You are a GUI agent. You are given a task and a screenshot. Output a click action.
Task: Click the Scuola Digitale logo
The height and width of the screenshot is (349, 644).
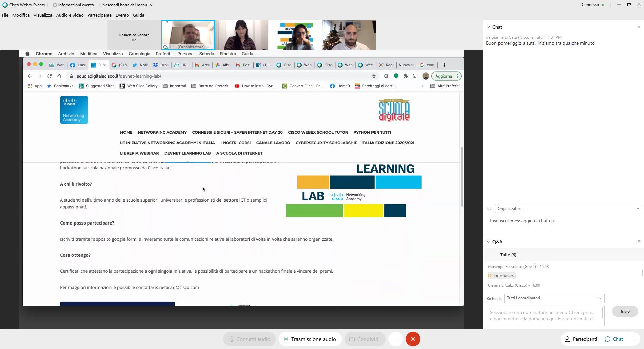(394, 110)
